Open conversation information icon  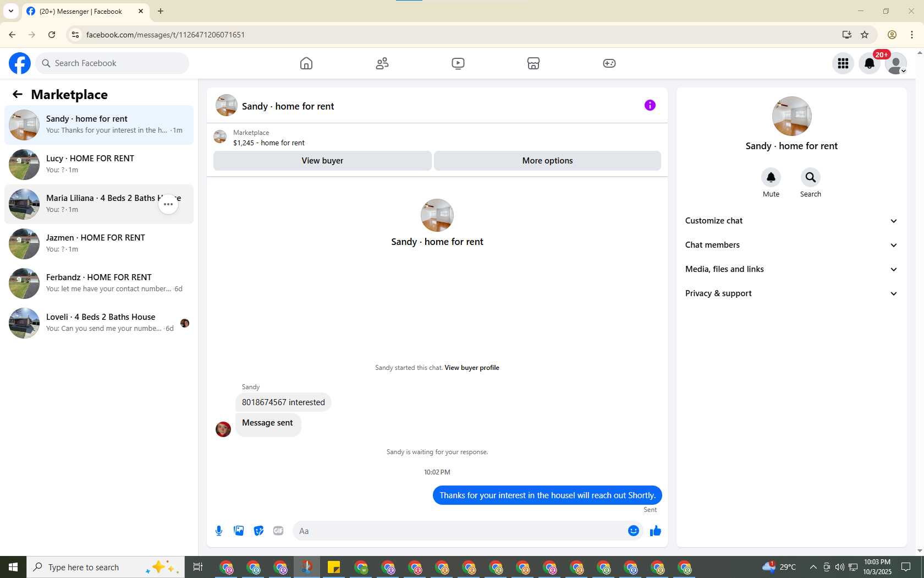pyautogui.click(x=650, y=105)
